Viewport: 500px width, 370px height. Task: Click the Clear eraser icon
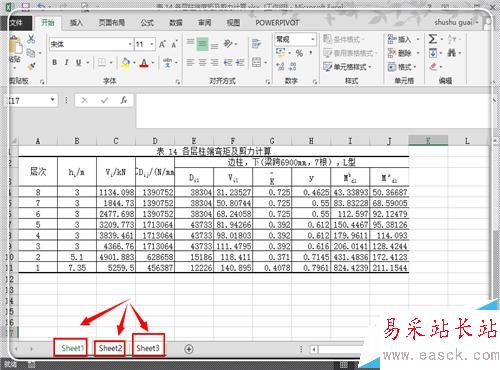pyautogui.click(x=433, y=66)
